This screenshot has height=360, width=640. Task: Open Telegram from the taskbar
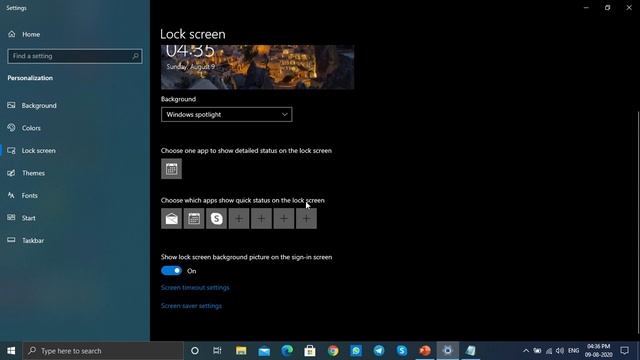(379, 351)
